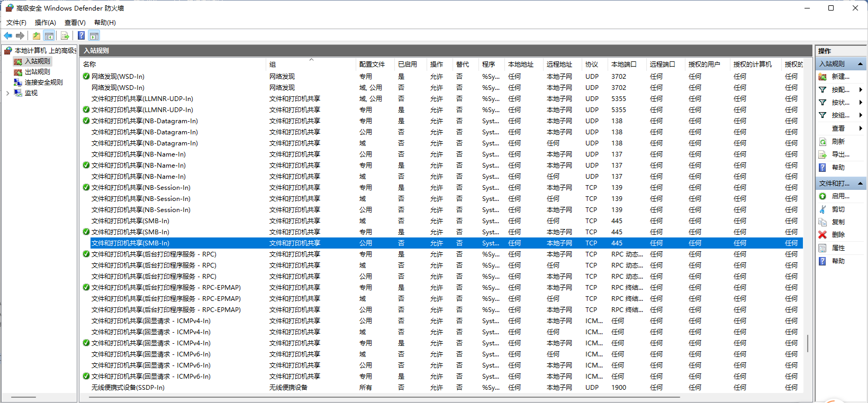Collapse the 入站规则 actions section arrow
This screenshot has height=403, width=868.
[860, 64]
